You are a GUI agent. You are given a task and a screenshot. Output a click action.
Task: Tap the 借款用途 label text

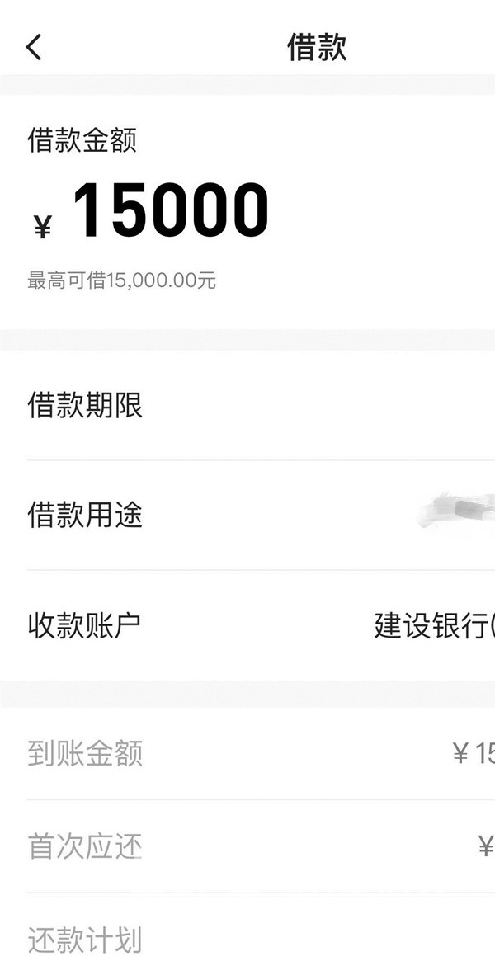tap(85, 515)
